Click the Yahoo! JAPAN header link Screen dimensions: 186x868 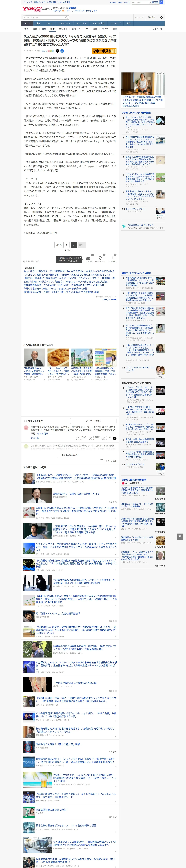(116, 2)
